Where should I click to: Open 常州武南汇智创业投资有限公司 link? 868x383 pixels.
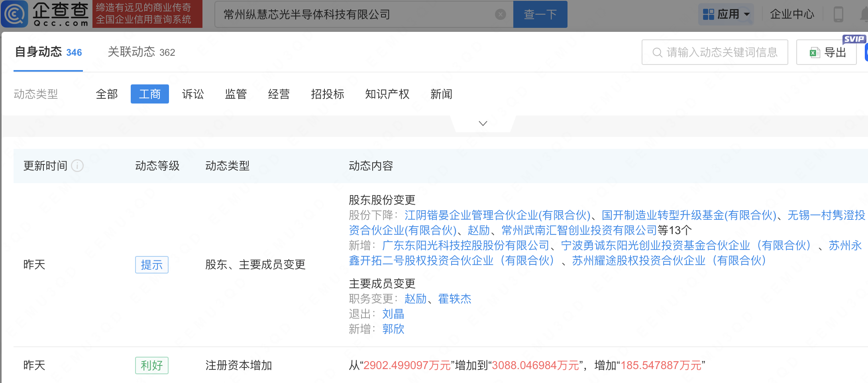point(579,230)
